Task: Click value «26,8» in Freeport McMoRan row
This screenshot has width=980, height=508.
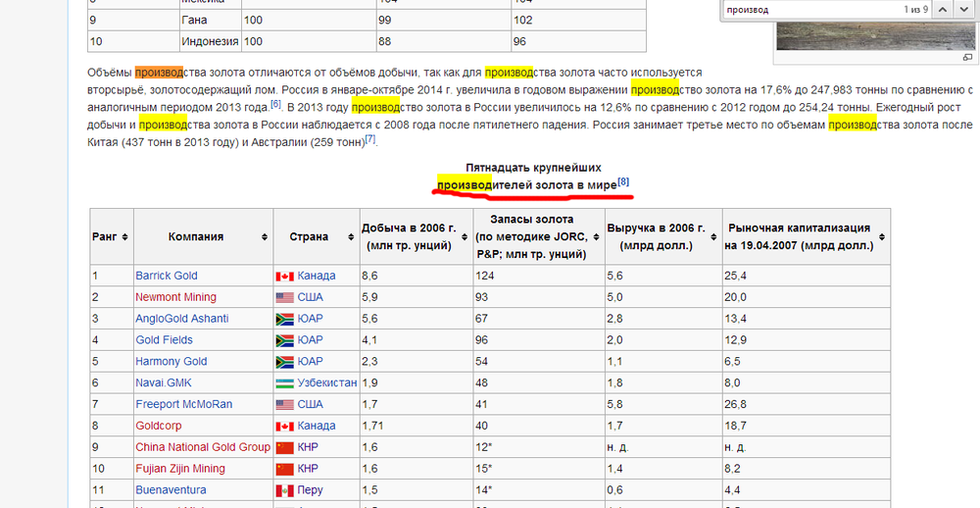Action: click(x=736, y=404)
